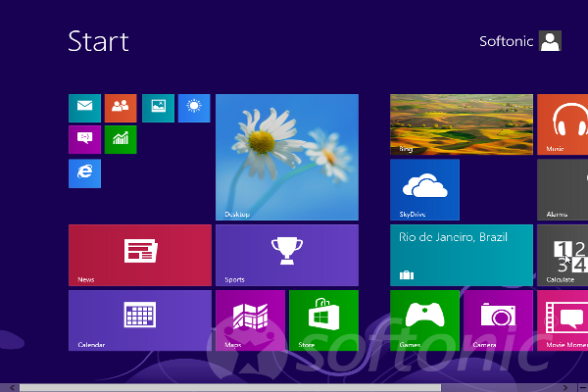Open the Photos tile
The image size is (588, 392).
coord(158,108)
